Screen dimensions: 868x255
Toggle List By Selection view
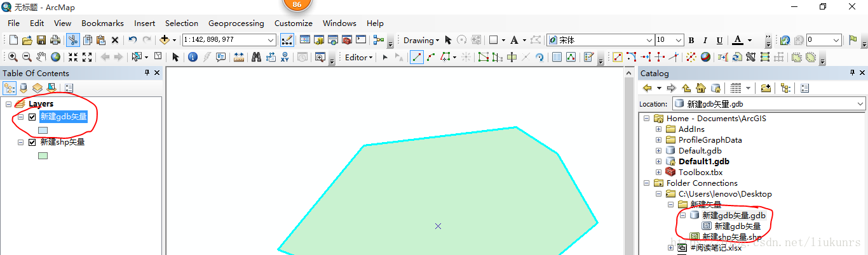tap(51, 88)
